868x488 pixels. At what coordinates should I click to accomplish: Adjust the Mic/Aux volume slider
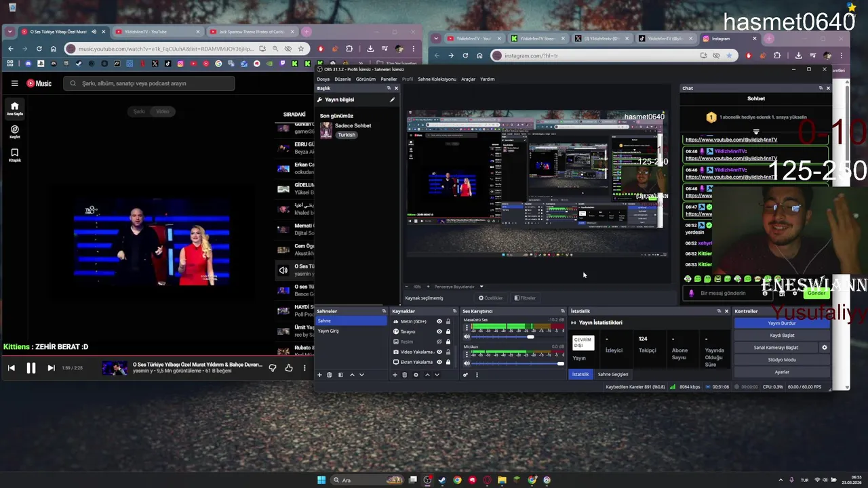pos(518,364)
